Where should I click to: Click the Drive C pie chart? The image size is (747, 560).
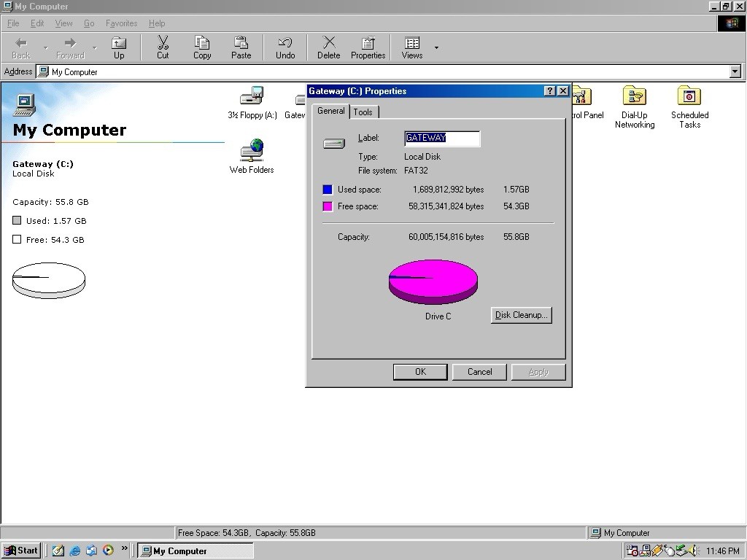point(433,281)
